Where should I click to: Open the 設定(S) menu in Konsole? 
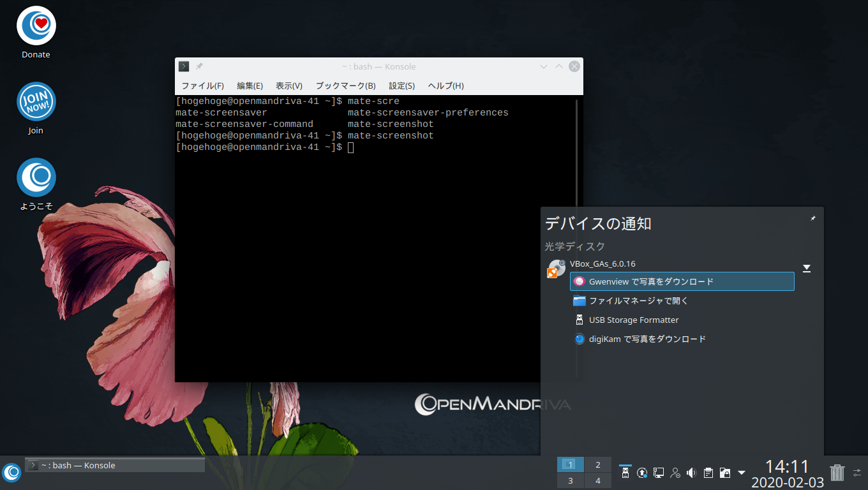[401, 85]
